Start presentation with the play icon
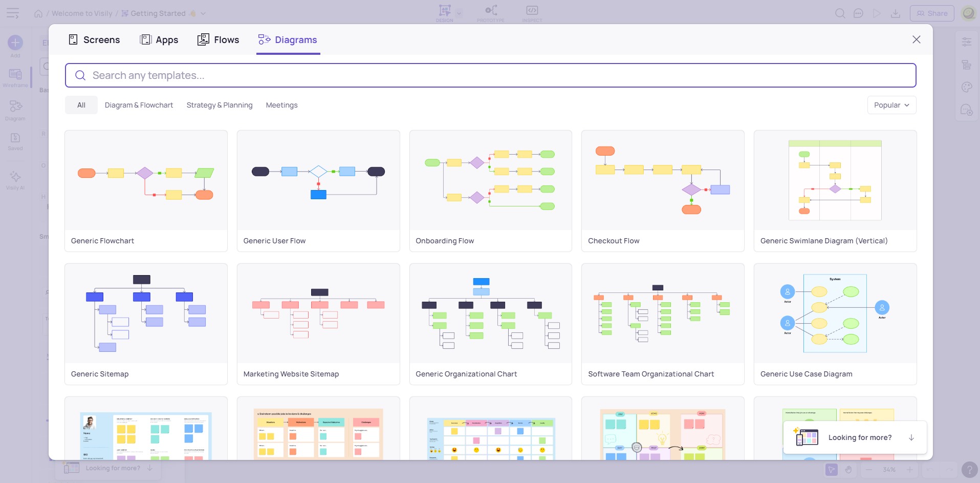Viewport: 980px width, 483px height. point(877,13)
